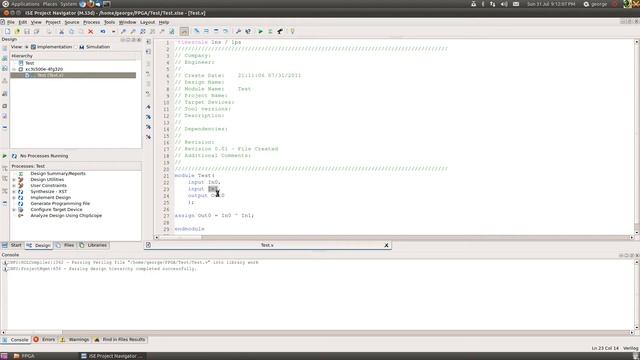This screenshot has height=360, width=640.
Task: Click the open file toolbar icon
Action: tap(17, 31)
